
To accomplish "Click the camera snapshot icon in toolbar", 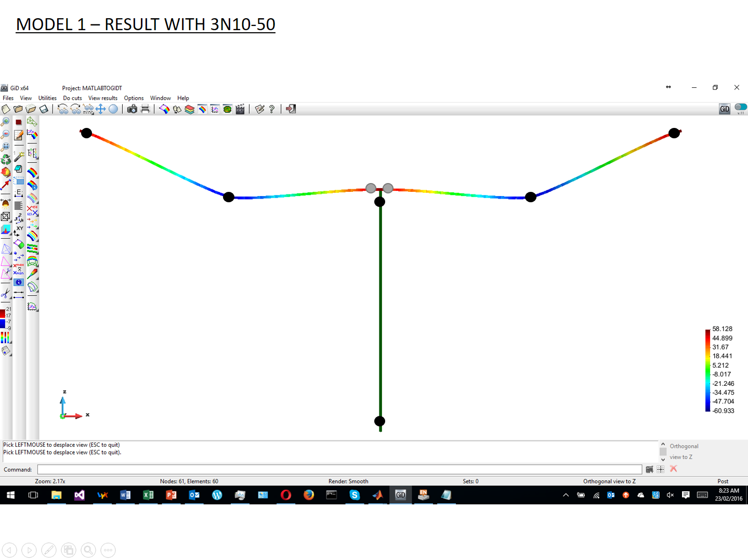I will tap(132, 109).
